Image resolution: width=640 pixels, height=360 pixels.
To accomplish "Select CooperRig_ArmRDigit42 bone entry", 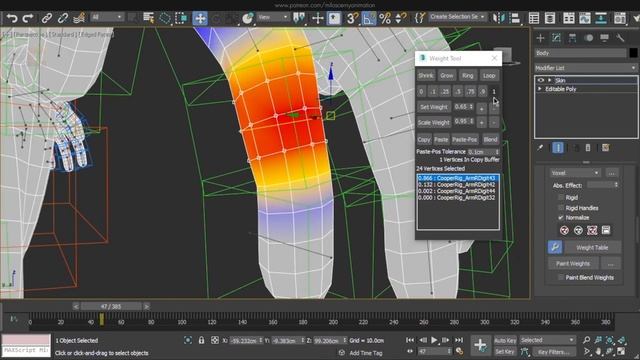I will click(x=458, y=184).
